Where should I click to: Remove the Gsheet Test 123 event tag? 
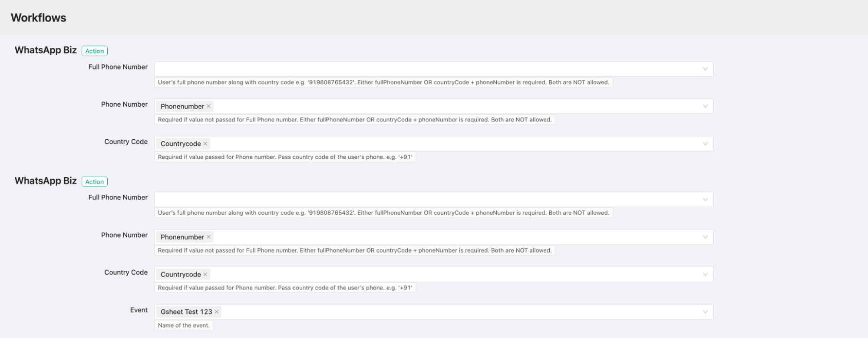tap(217, 312)
